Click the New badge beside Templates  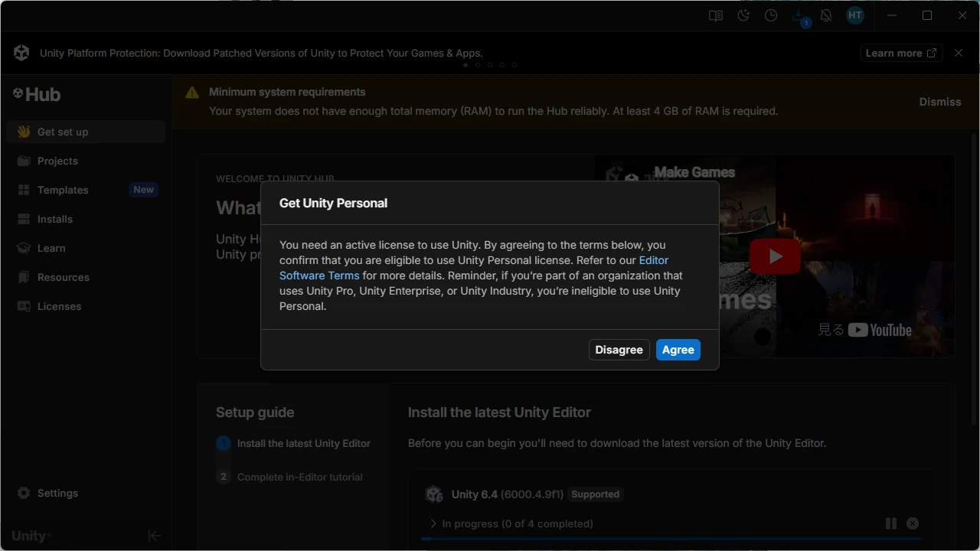(143, 190)
